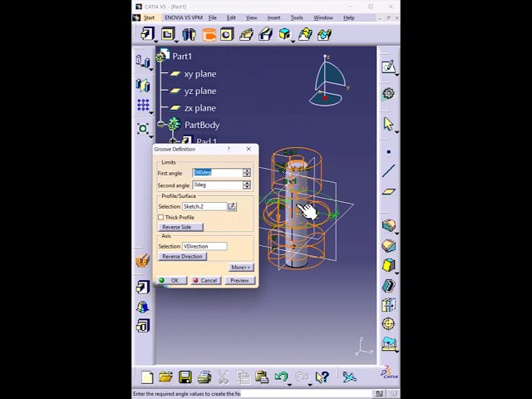Select the Rib tool
Viewport: 532px width, 399px height.
[246, 34]
